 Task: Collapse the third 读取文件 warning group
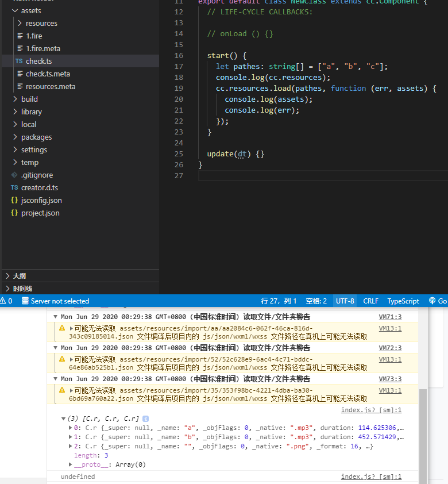click(x=56, y=379)
